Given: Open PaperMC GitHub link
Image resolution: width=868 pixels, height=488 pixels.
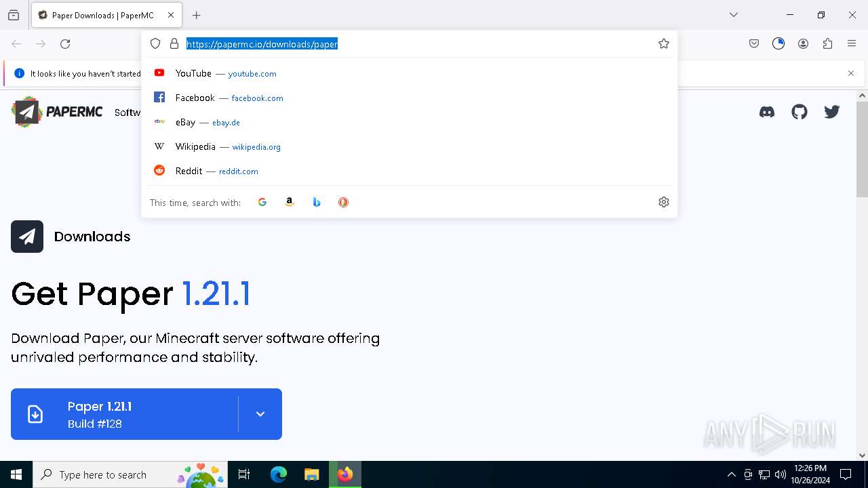Looking at the screenshot, I should (800, 112).
